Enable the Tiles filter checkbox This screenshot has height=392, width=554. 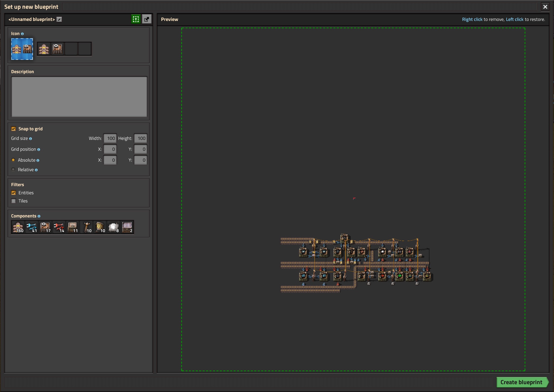pyautogui.click(x=14, y=201)
